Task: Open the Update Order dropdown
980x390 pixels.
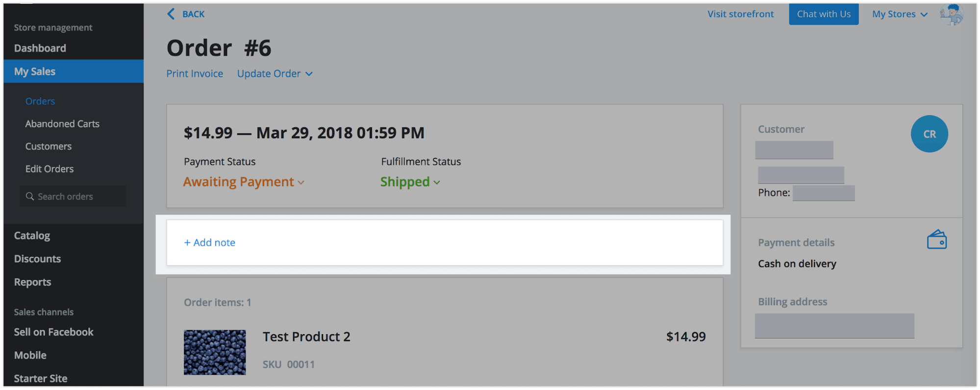Action: tap(275, 73)
